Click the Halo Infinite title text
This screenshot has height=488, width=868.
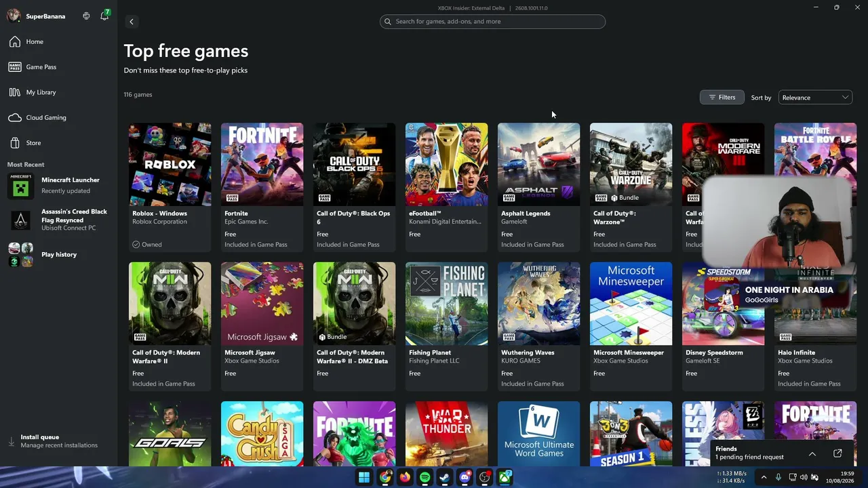tap(797, 353)
